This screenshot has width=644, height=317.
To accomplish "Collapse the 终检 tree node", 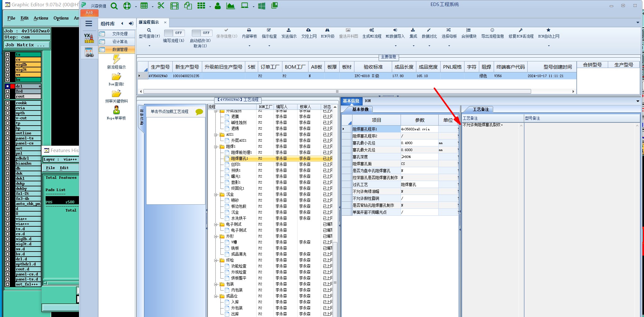I will point(216,260).
